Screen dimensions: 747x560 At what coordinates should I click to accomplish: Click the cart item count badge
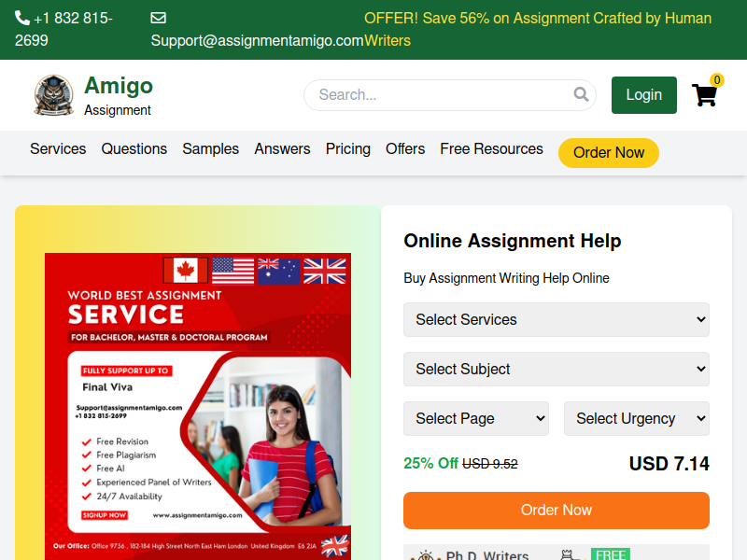click(x=717, y=80)
